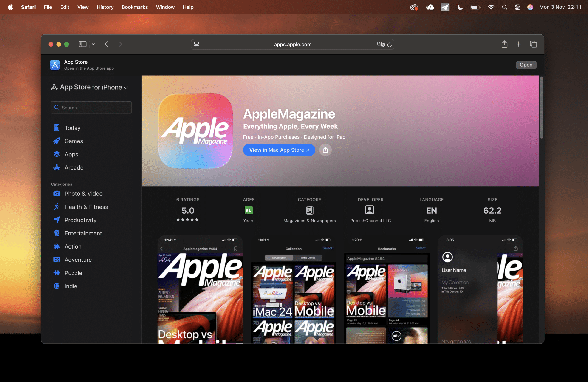
Task: Toggle Safari's sidebar visibility
Action: click(82, 44)
